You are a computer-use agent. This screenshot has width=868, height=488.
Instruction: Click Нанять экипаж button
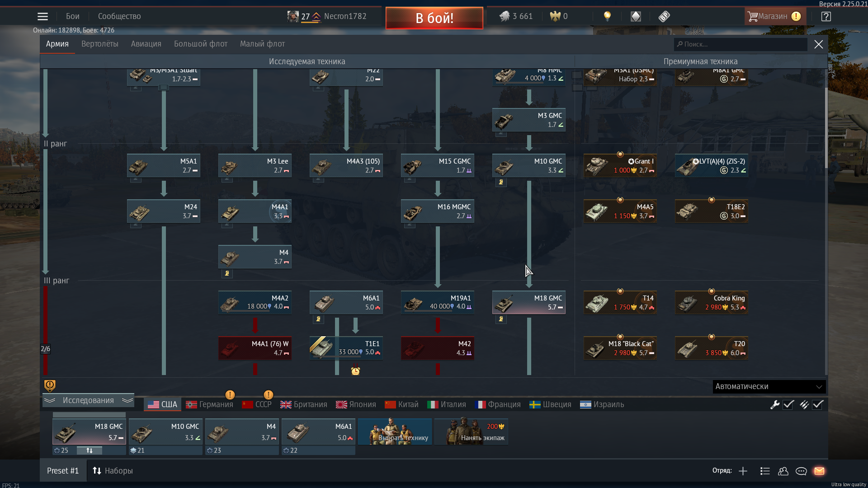(x=471, y=432)
